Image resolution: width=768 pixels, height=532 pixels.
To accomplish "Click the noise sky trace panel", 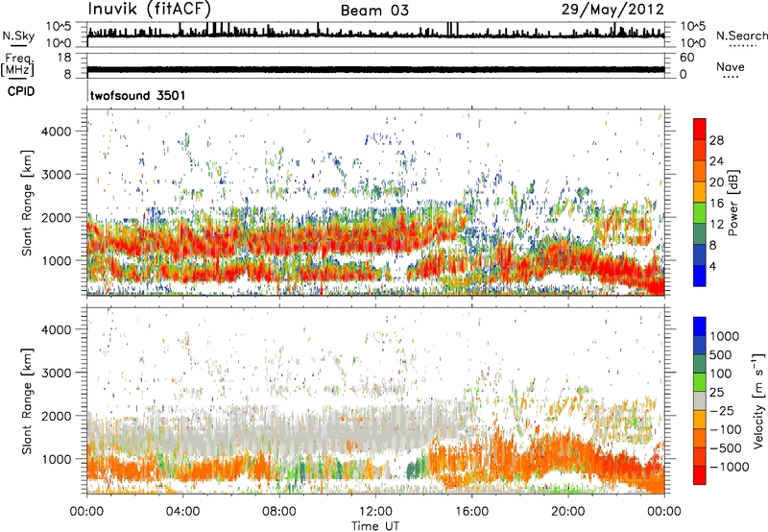I will (375, 35).
